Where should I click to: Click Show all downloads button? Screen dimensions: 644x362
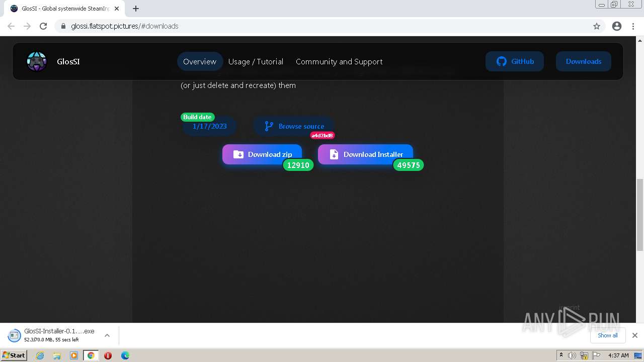(608, 335)
